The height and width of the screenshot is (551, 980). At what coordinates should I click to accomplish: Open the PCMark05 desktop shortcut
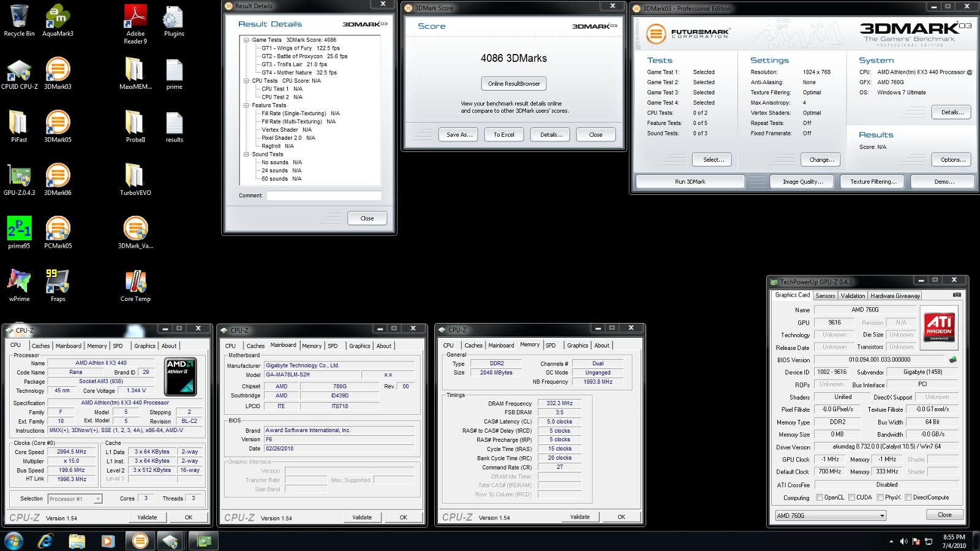coord(58,233)
